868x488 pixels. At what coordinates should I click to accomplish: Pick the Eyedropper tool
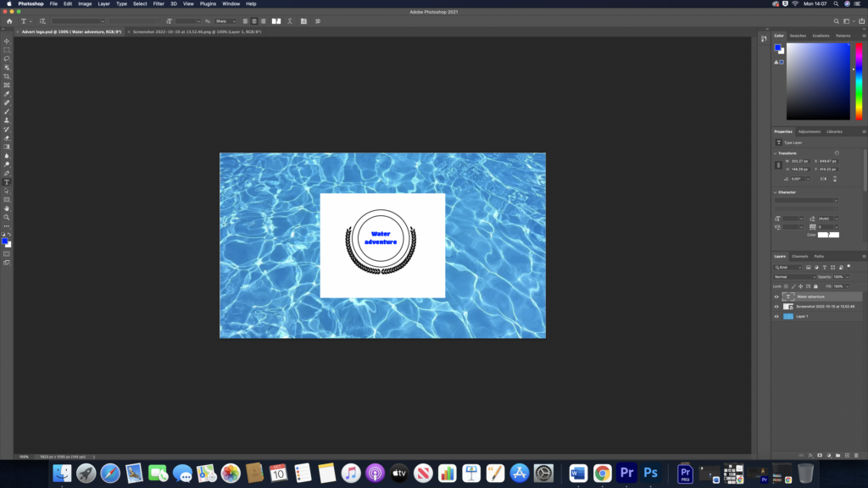pyautogui.click(x=7, y=94)
